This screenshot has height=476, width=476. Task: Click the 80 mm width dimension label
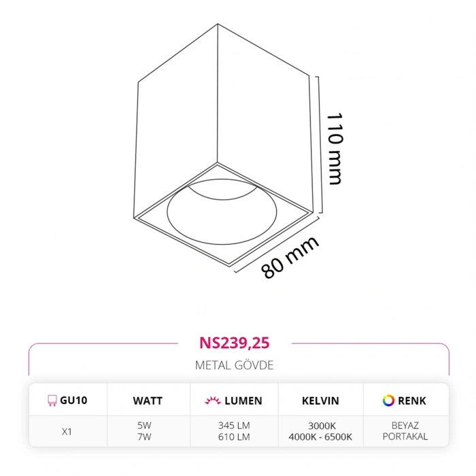click(290, 257)
